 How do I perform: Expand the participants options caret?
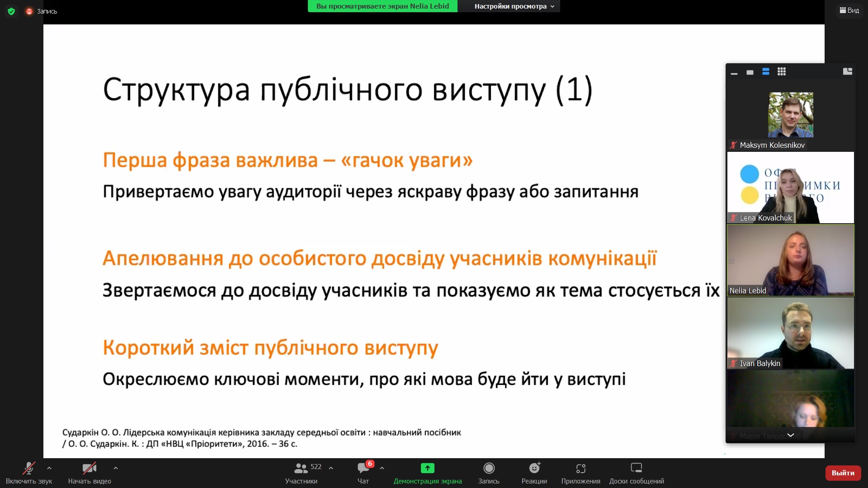(331, 468)
